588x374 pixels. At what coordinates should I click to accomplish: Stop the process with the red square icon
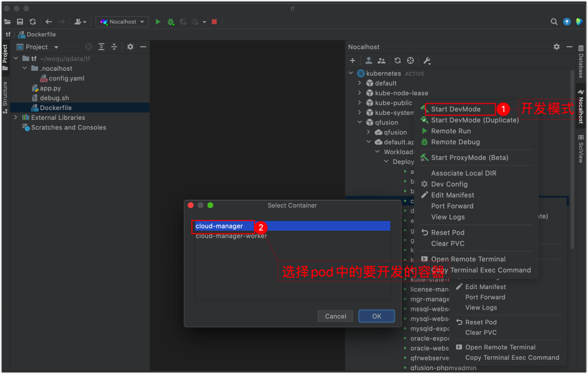pos(214,22)
